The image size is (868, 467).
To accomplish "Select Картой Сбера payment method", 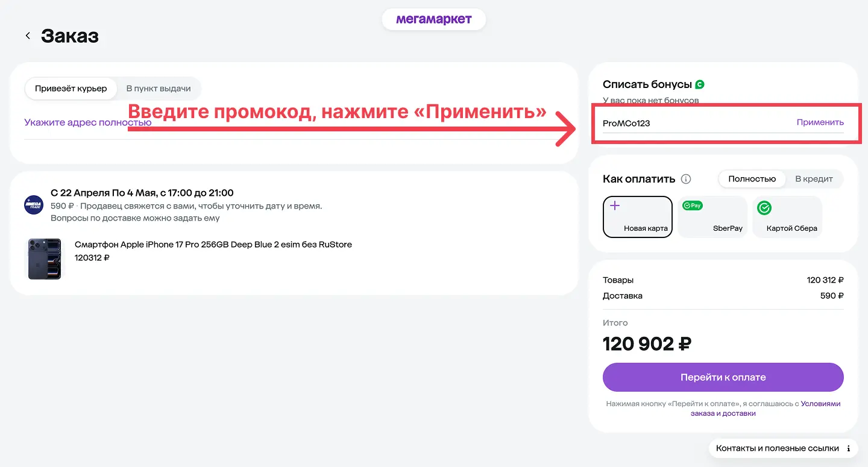I will pos(787,217).
